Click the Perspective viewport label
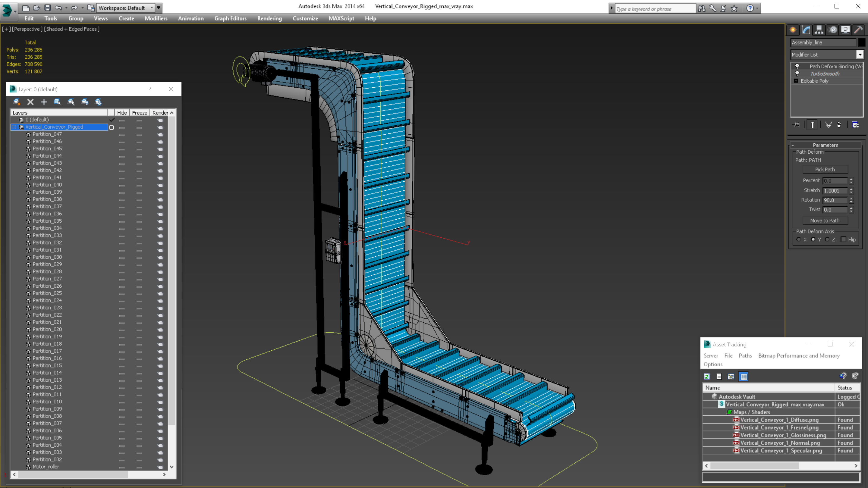 coord(27,29)
